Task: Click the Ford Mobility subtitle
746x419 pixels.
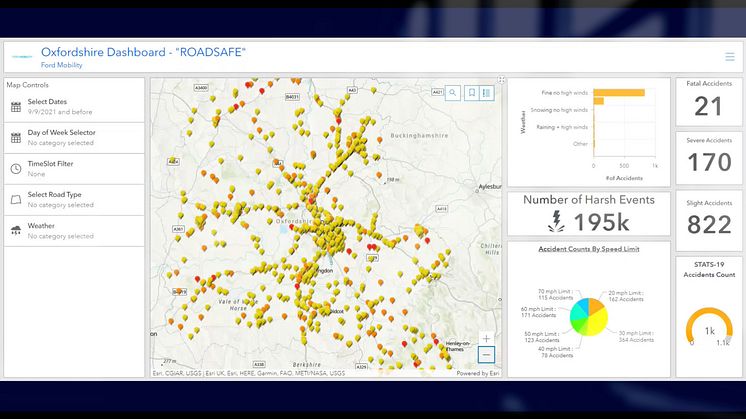Action: 61,65
